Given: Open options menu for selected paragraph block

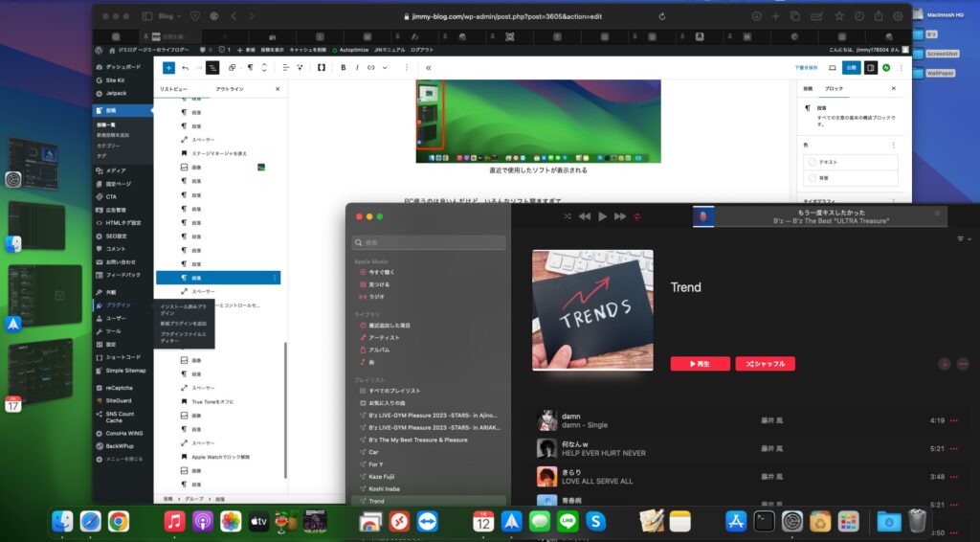Looking at the screenshot, I should pyautogui.click(x=275, y=278).
